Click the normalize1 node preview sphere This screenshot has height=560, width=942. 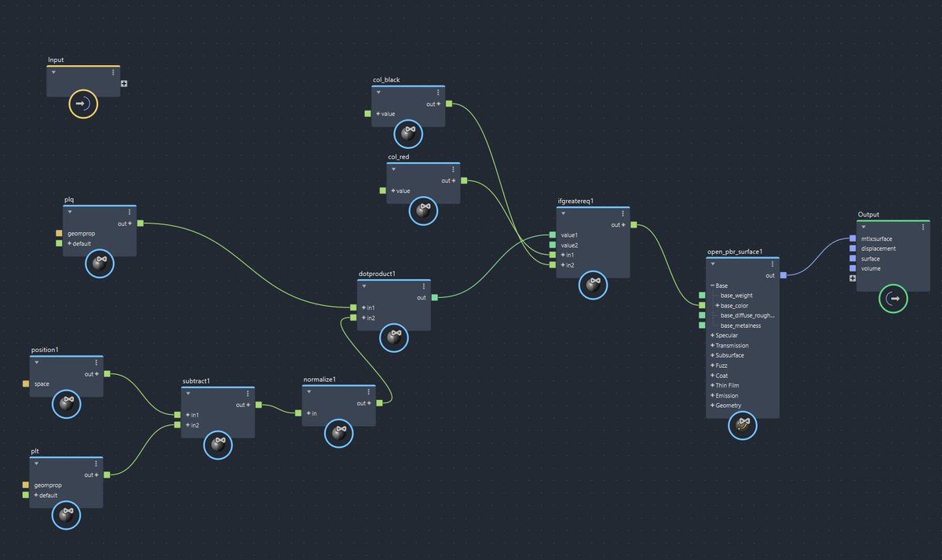[339, 434]
